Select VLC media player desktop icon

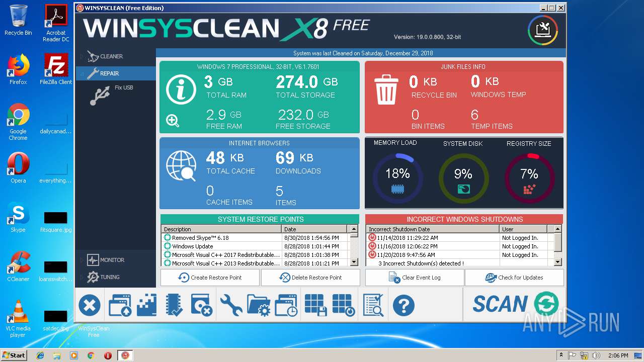pyautogui.click(x=18, y=318)
